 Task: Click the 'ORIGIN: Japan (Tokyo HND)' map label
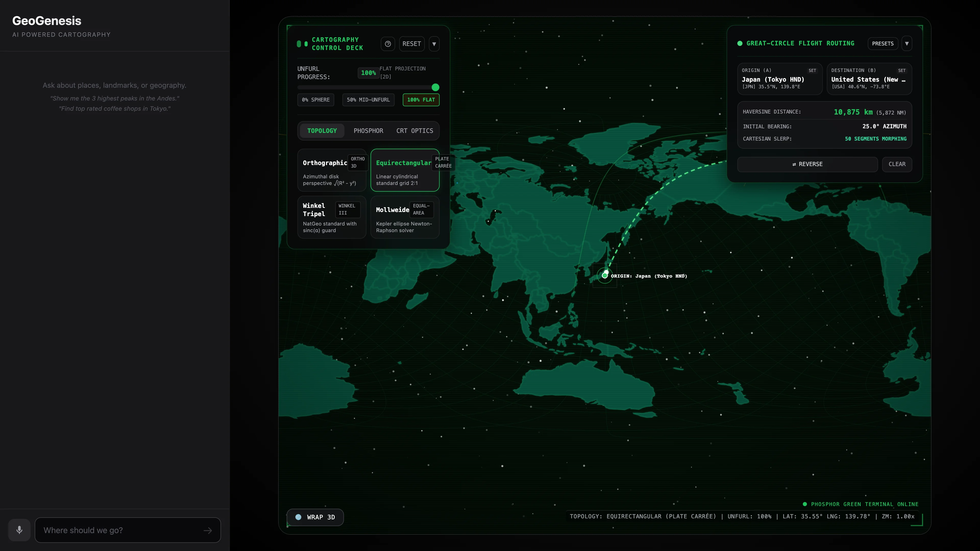[x=649, y=276]
